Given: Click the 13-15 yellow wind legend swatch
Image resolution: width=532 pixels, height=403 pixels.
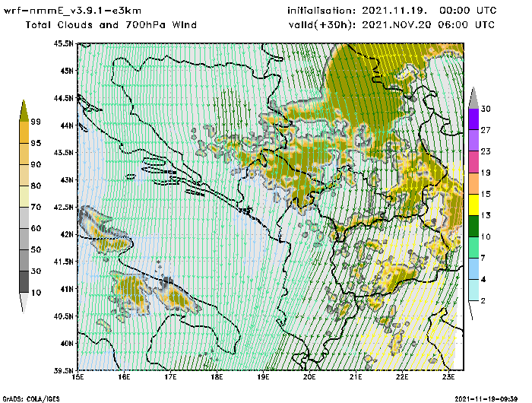Looking at the screenshot, I should pos(473,205).
